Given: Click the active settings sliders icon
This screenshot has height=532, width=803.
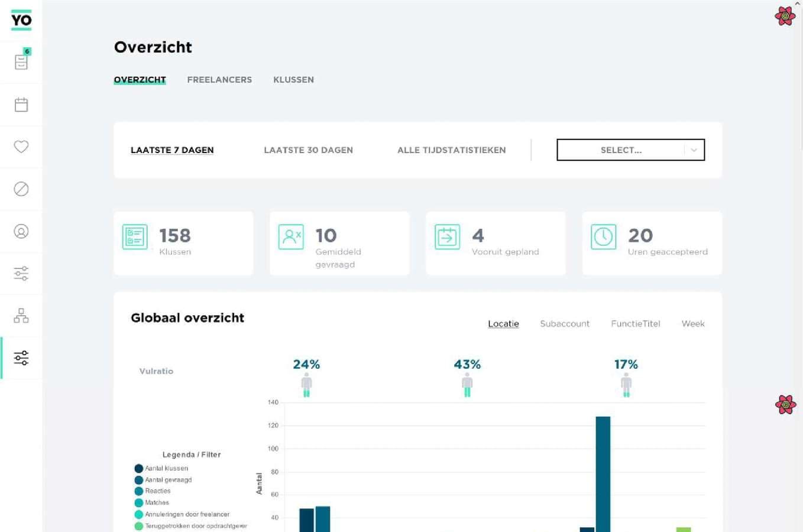Looking at the screenshot, I should [21, 358].
